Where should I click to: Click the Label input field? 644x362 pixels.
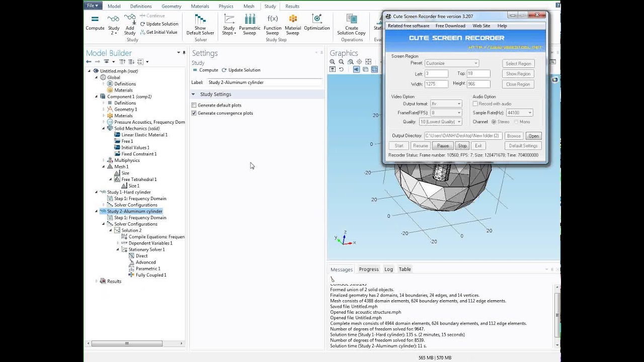point(264,82)
